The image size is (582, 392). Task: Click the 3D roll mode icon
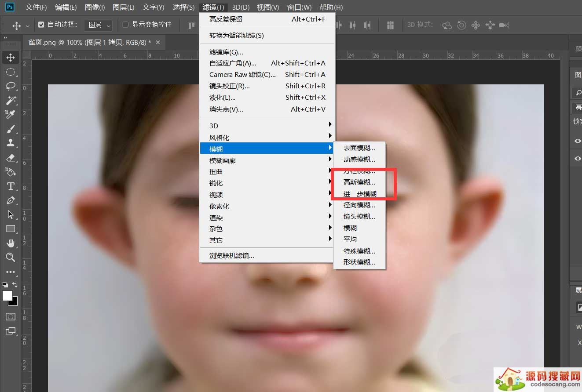(461, 25)
